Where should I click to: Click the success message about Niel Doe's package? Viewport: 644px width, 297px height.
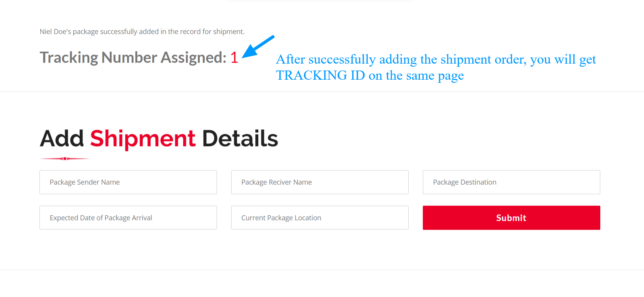tap(142, 31)
